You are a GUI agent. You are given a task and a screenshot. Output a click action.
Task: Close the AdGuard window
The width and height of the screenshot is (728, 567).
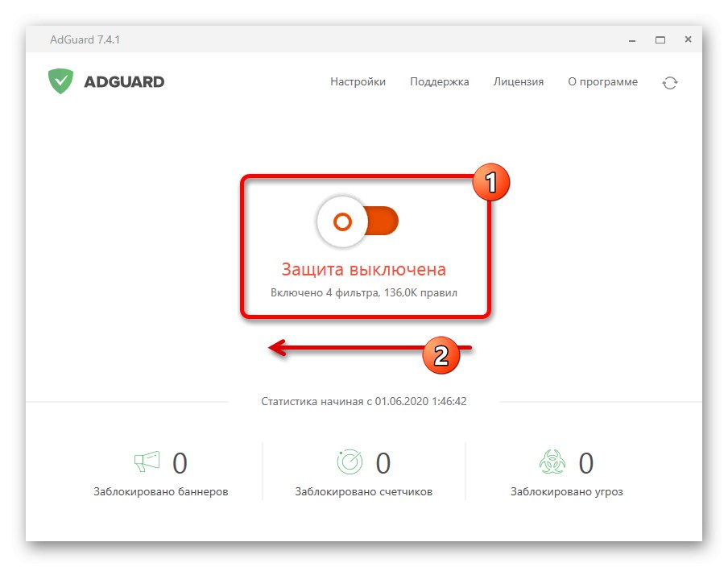(688, 39)
